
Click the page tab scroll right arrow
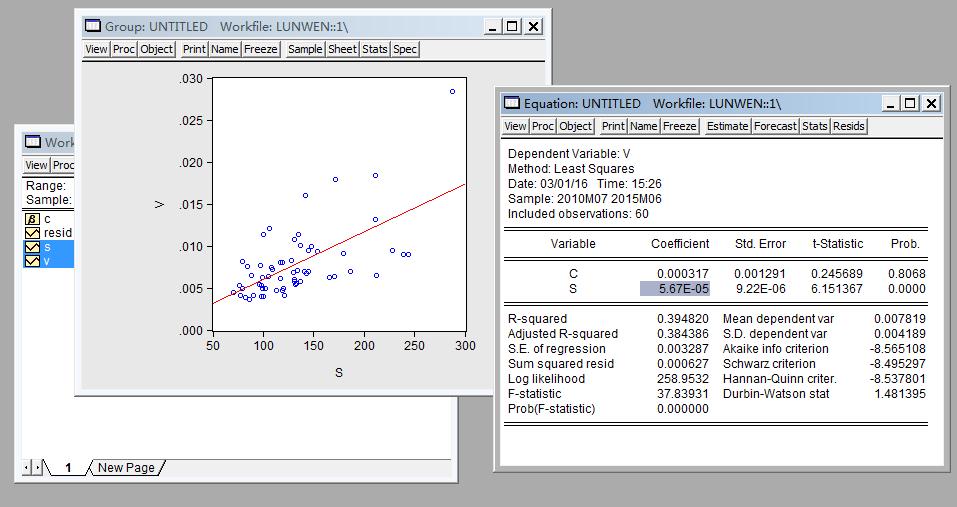pos(37,468)
